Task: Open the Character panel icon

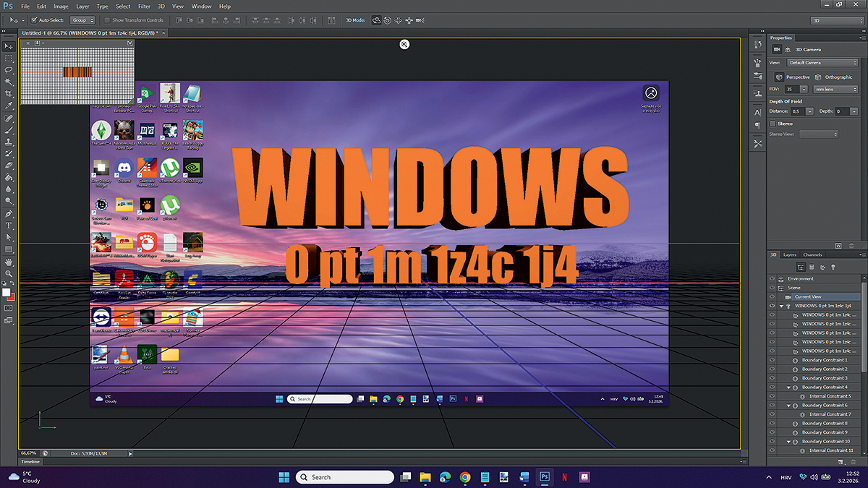Action: coord(757,112)
